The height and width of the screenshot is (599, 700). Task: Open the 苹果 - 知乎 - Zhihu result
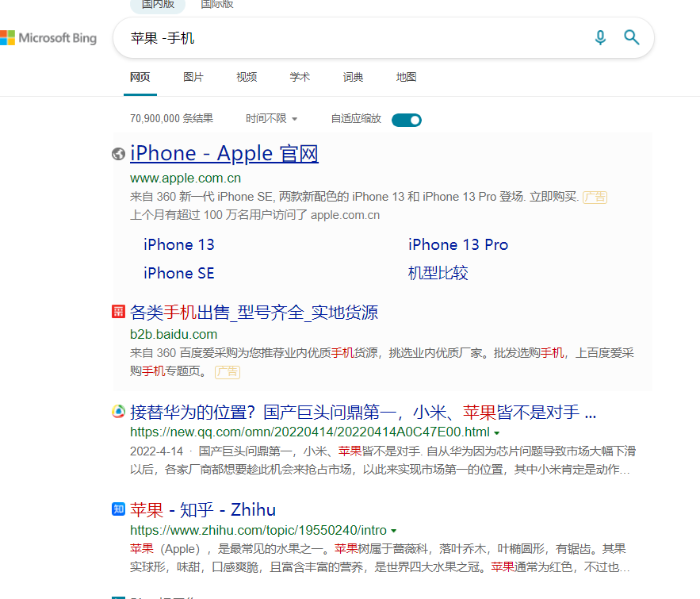pyautogui.click(x=203, y=509)
